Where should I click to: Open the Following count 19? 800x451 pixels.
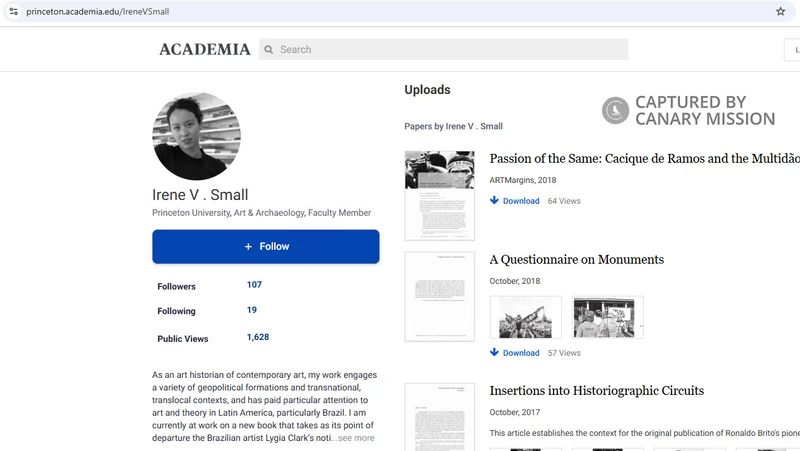click(x=252, y=310)
